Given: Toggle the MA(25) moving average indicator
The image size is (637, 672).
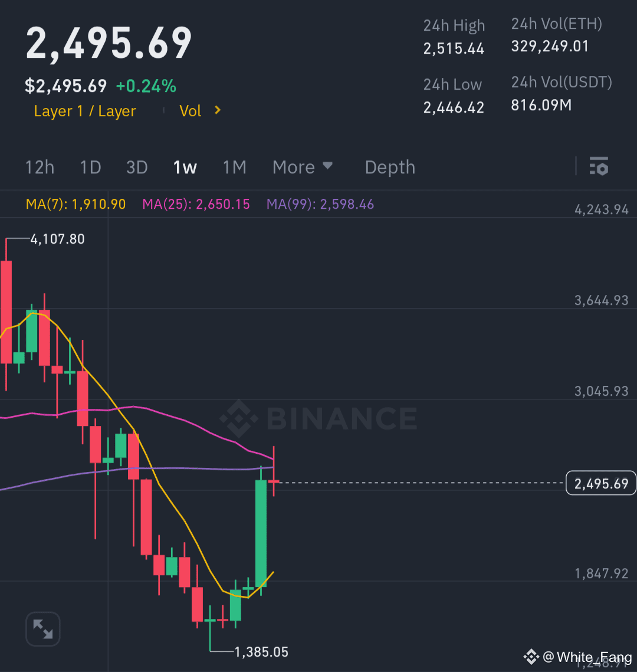Looking at the screenshot, I should 196,204.
